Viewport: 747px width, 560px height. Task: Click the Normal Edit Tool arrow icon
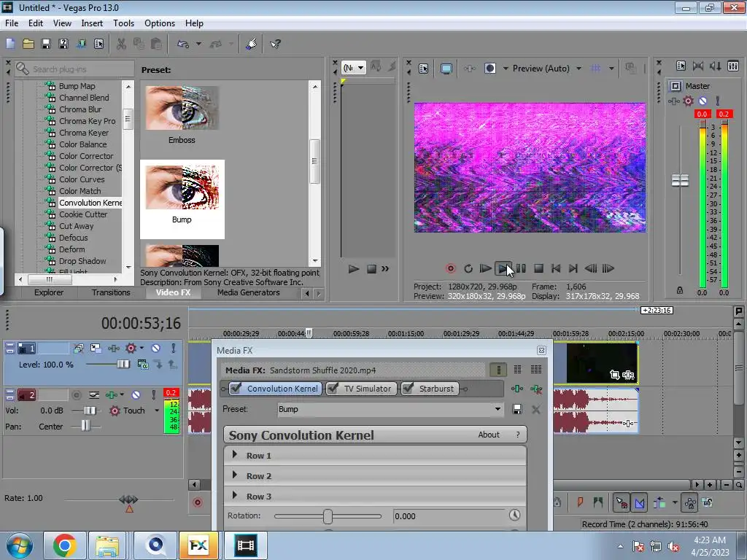coord(622,502)
